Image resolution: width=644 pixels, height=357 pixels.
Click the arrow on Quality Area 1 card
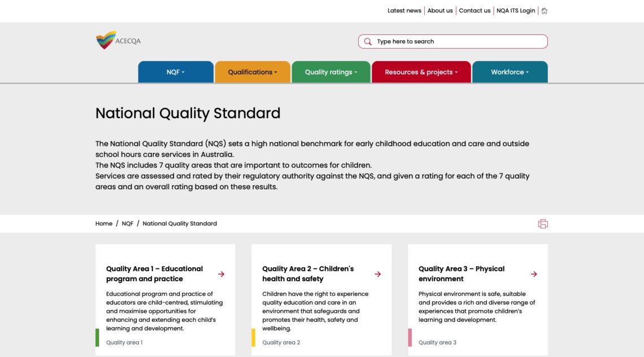[x=221, y=274]
